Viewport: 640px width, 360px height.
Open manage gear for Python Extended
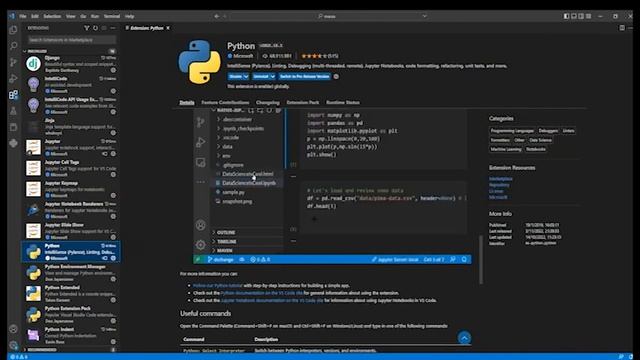point(113,300)
